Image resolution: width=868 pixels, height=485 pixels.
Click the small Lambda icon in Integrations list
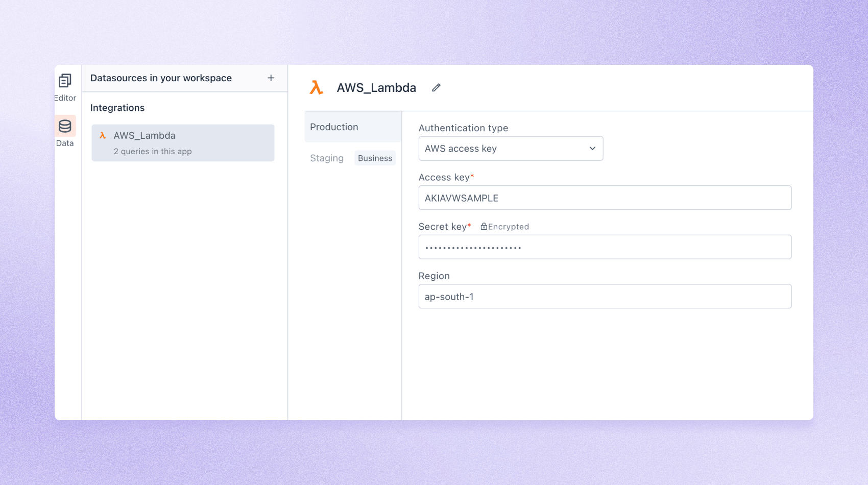[103, 136]
